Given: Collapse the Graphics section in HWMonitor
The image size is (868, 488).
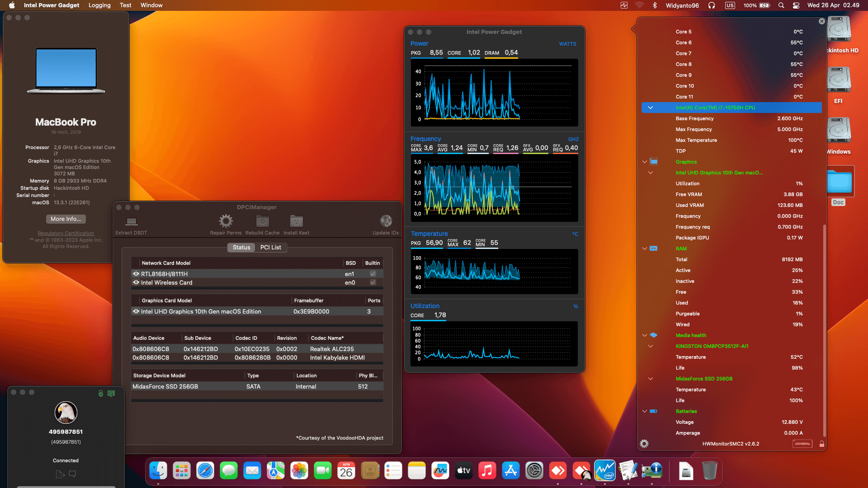Looking at the screenshot, I should [645, 162].
